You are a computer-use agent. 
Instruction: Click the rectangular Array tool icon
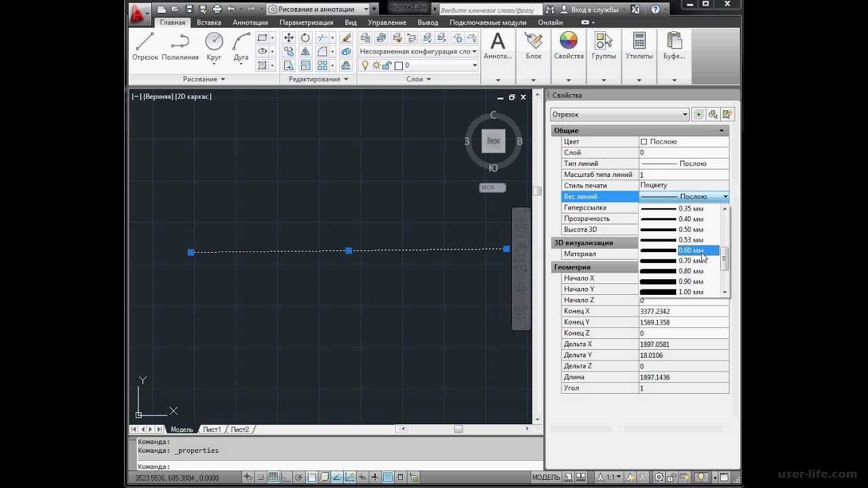(322, 66)
